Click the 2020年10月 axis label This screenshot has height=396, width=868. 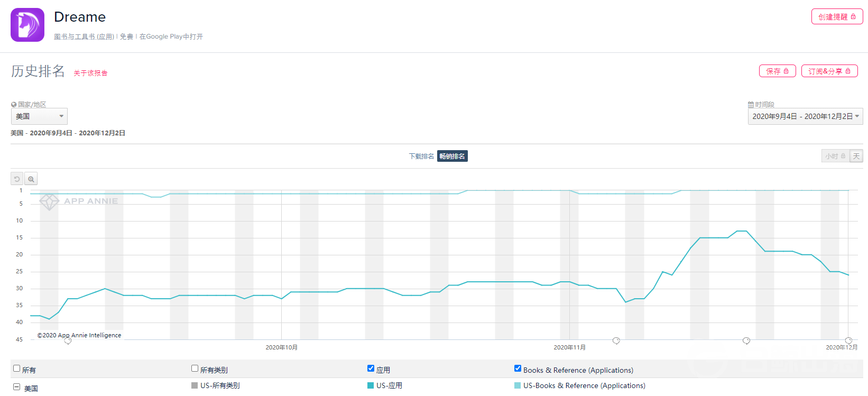click(281, 347)
